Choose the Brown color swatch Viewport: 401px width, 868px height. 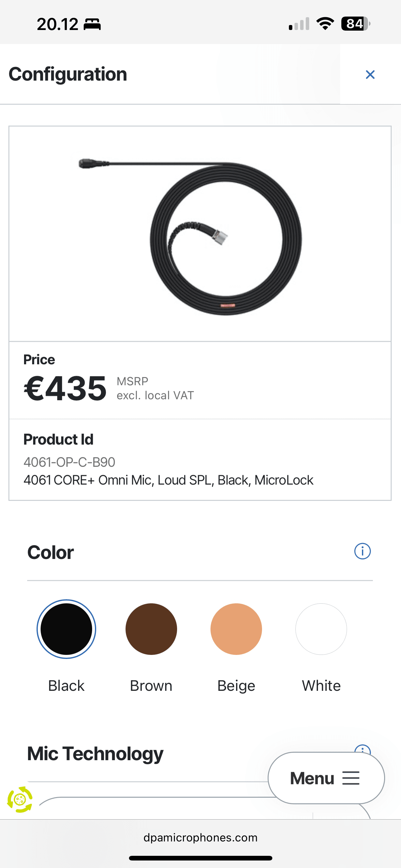point(151,629)
